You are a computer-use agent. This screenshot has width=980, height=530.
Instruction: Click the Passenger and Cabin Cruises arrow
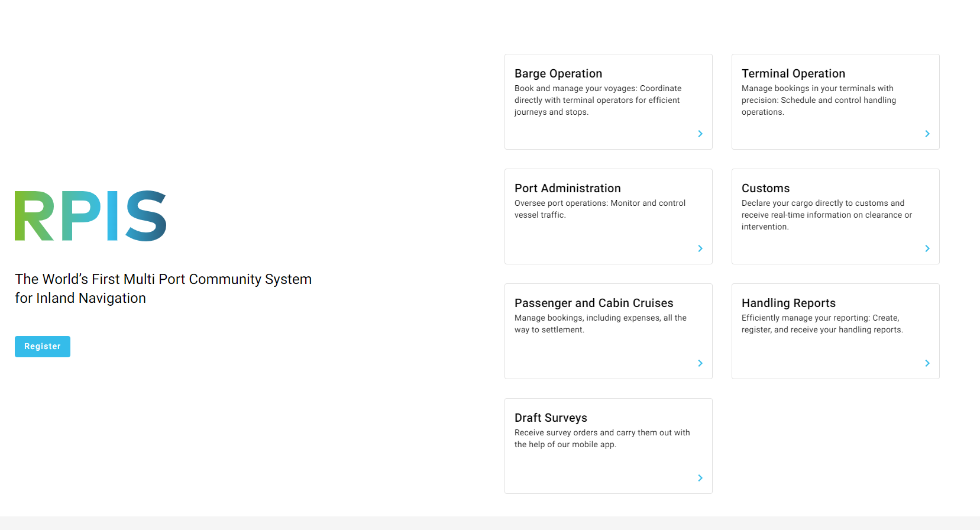point(700,363)
